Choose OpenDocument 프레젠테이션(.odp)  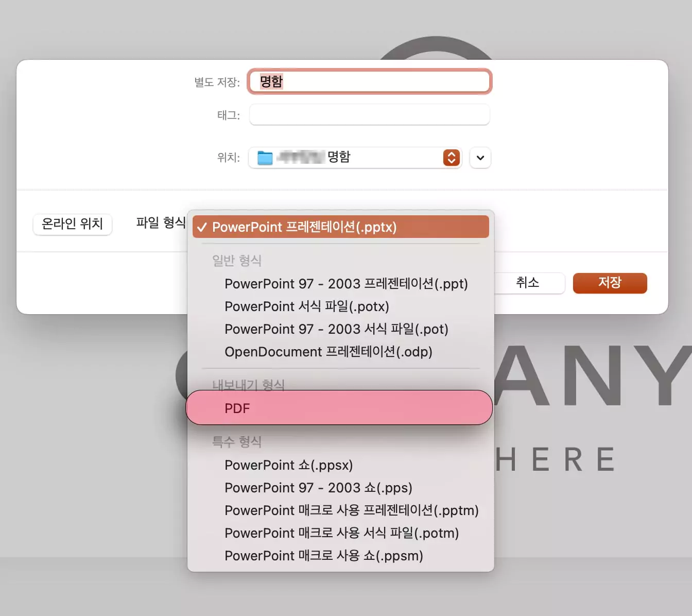click(340, 352)
